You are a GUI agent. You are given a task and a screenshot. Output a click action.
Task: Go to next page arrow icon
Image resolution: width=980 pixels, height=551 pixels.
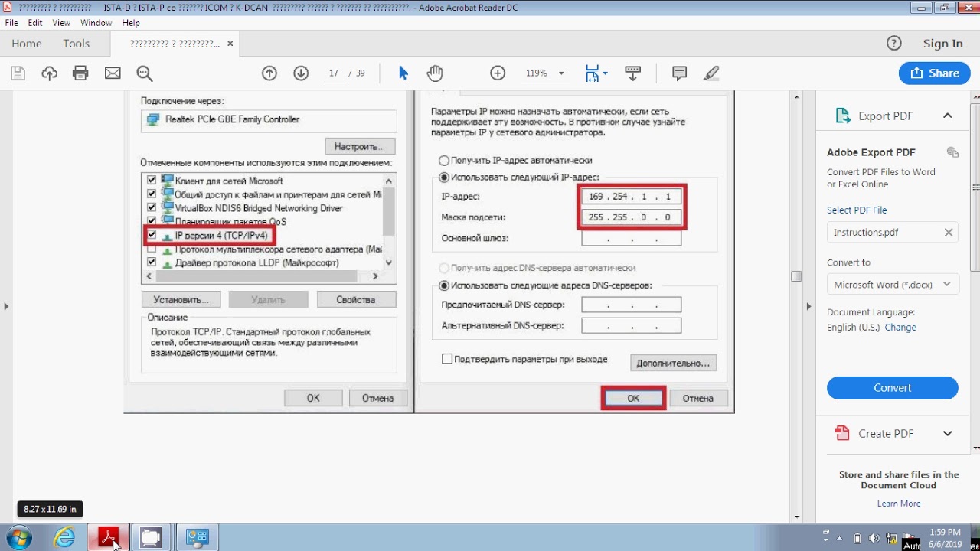pyautogui.click(x=301, y=73)
